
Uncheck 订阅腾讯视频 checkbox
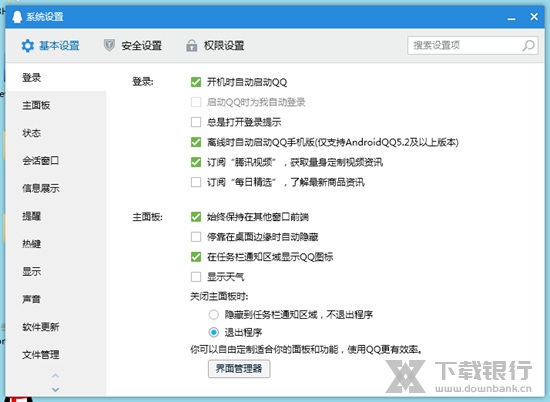point(196,162)
